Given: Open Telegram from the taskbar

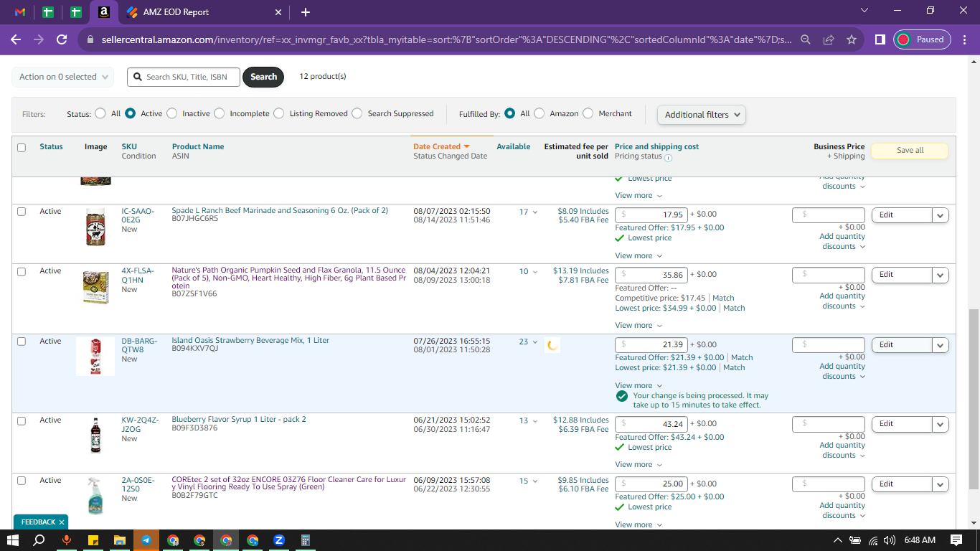Looking at the screenshot, I should click(146, 540).
